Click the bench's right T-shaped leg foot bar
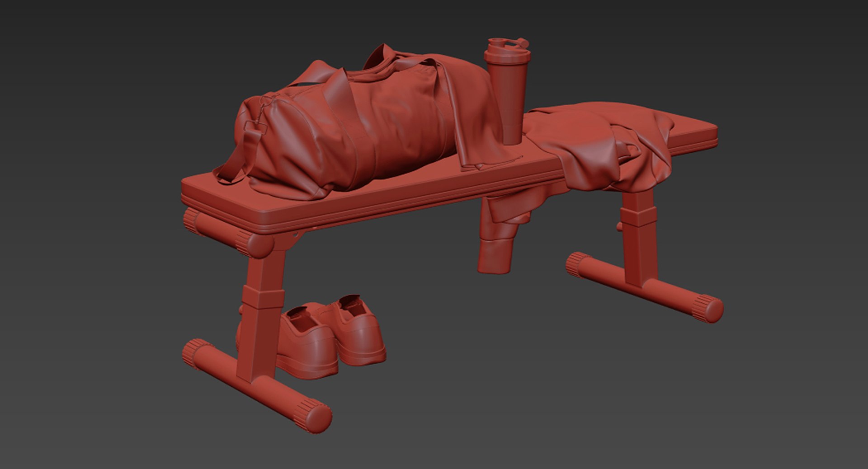This screenshot has height=469, width=868. [x=644, y=287]
